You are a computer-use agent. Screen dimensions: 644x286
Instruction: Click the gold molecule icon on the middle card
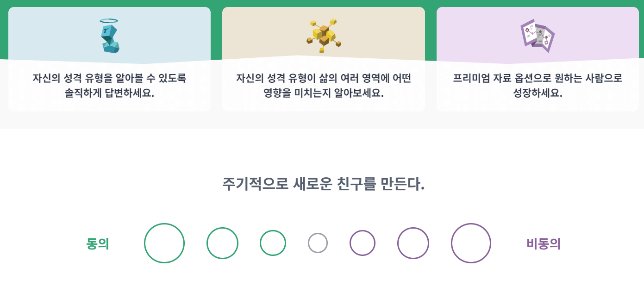point(323,35)
